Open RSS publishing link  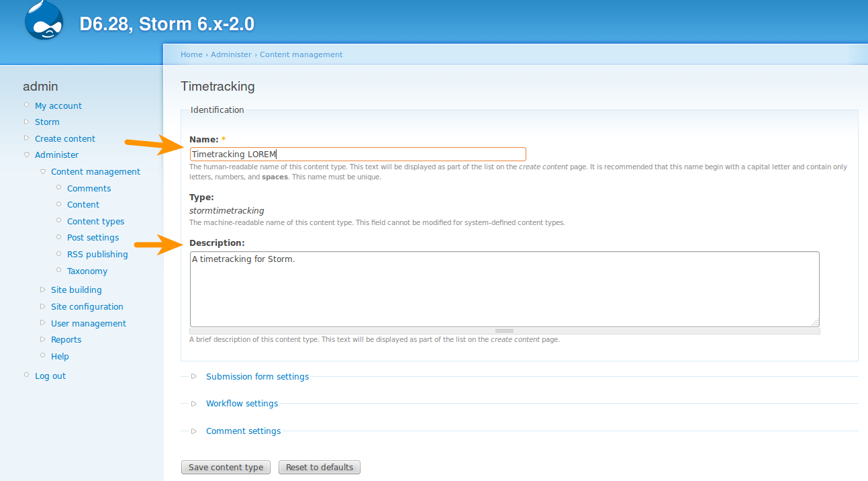[97, 254]
